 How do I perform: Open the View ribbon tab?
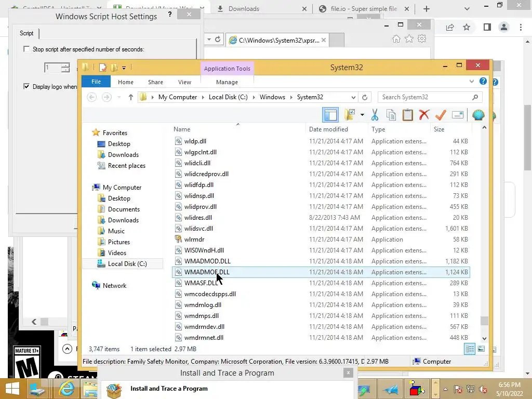[x=184, y=82]
